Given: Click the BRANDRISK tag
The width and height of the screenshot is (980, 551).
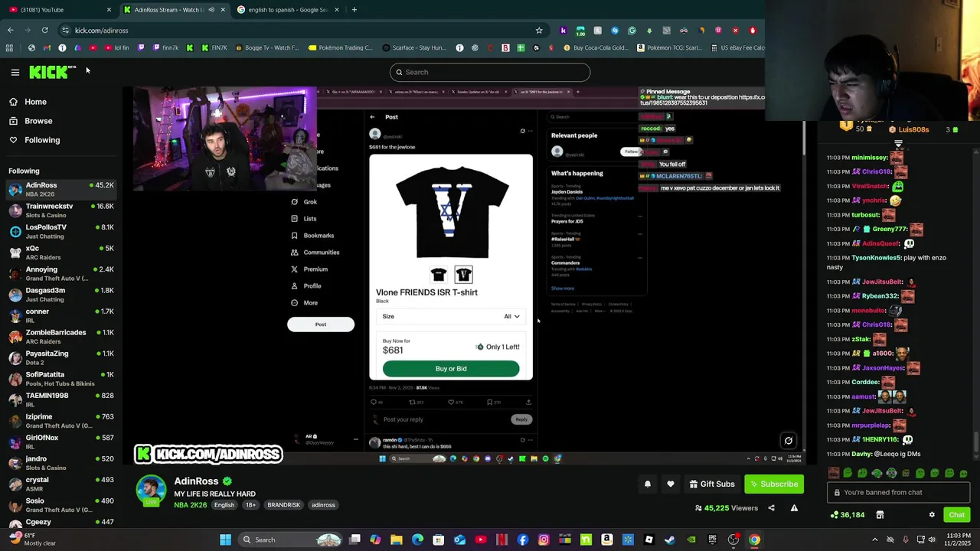Looking at the screenshot, I should click(283, 505).
